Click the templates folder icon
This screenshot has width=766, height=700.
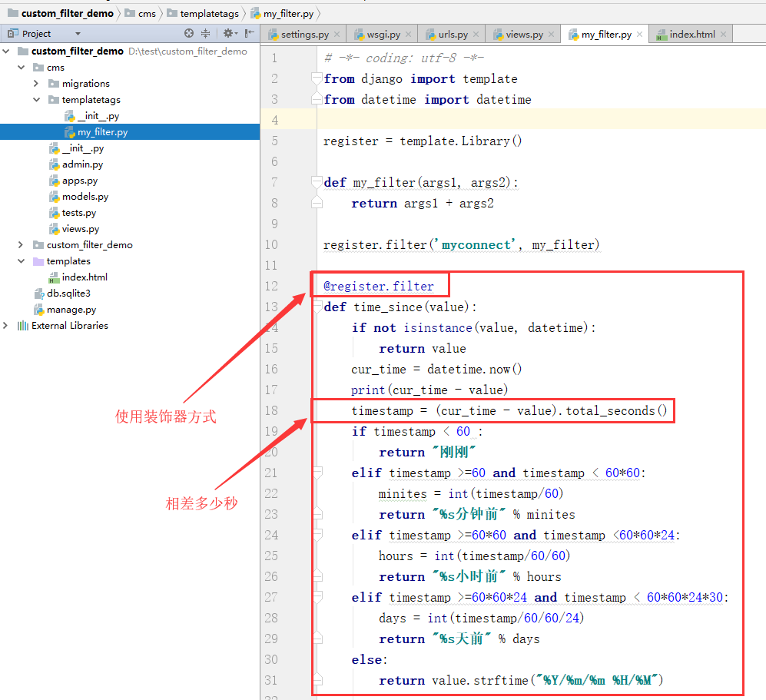38,260
